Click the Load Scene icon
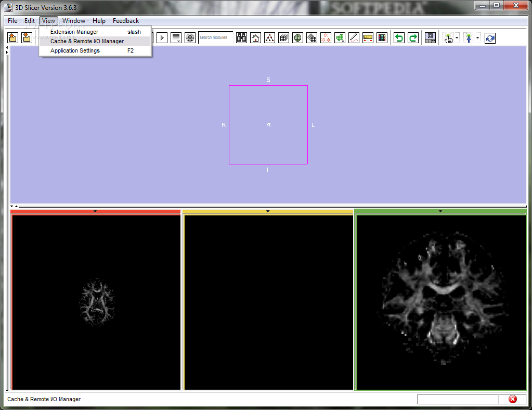Screen dimensions: 532x410 click(x=13, y=37)
